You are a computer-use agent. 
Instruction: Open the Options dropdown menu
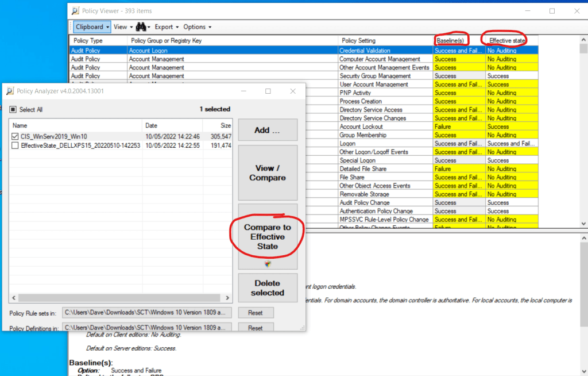[x=198, y=27]
